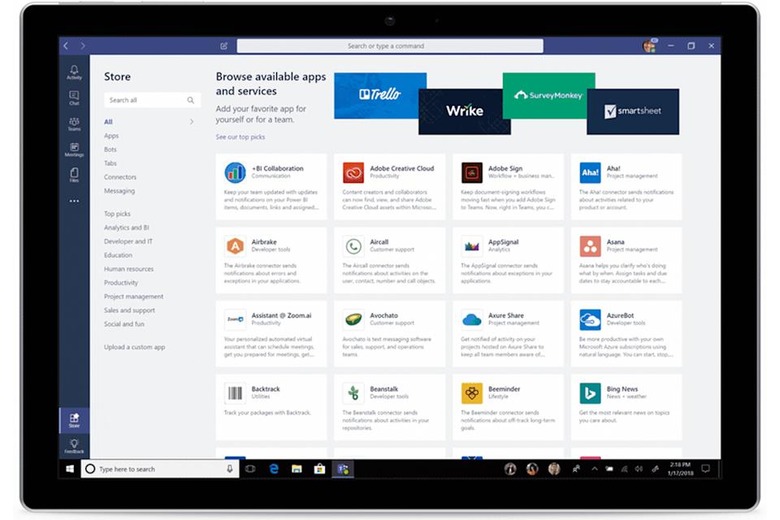Click the See our top picks link

tap(240, 136)
